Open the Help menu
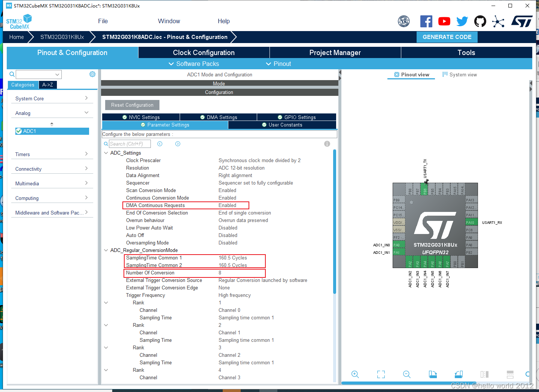Viewport: 539px width, 392px height. pyautogui.click(x=224, y=21)
